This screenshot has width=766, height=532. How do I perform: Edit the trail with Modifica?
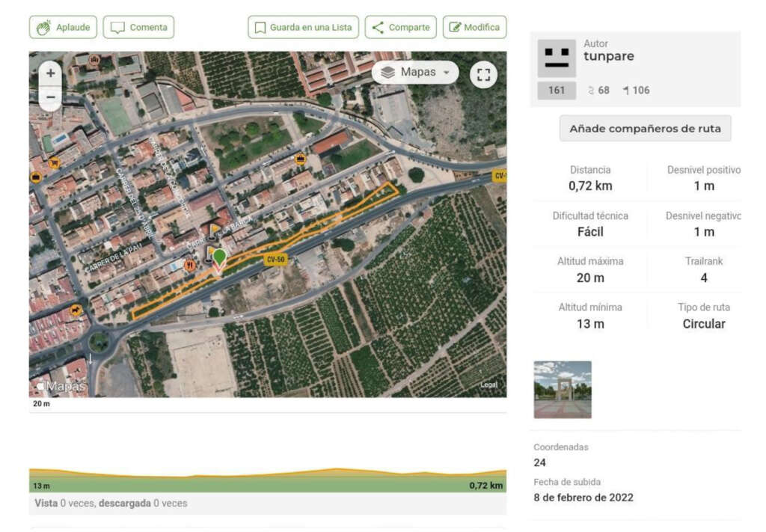pos(474,28)
